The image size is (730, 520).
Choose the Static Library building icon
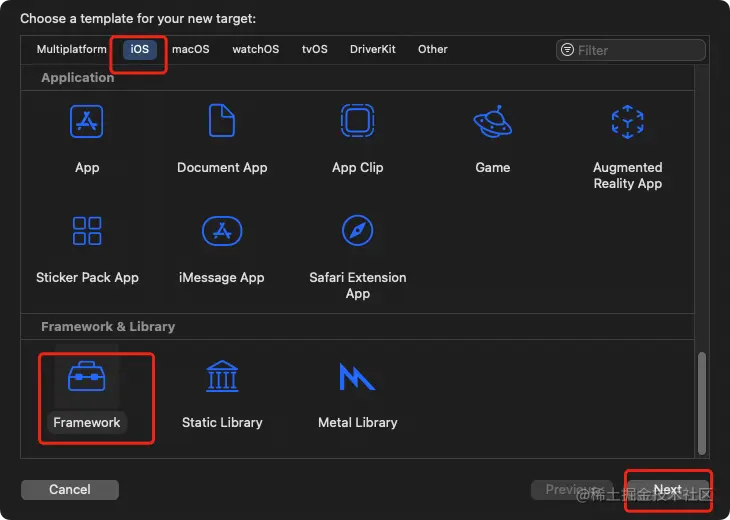click(x=222, y=376)
